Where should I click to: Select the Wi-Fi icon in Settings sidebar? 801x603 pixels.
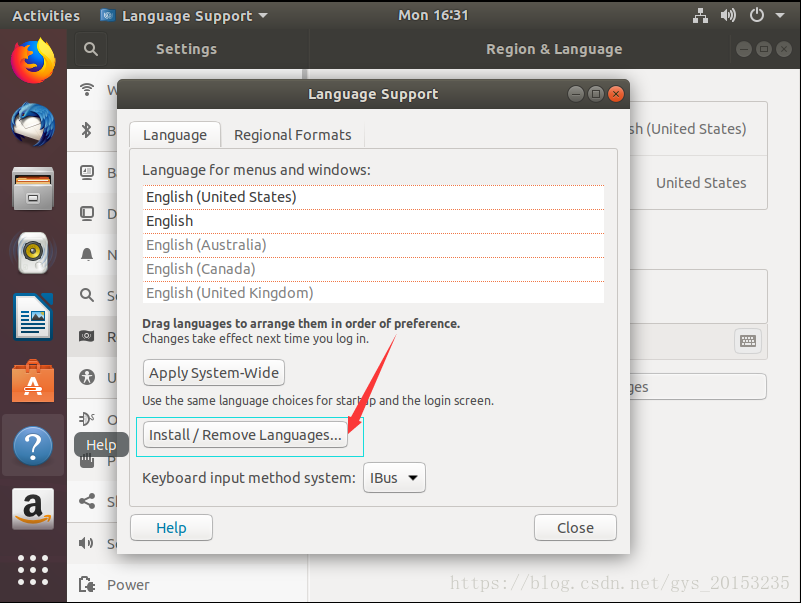87,89
